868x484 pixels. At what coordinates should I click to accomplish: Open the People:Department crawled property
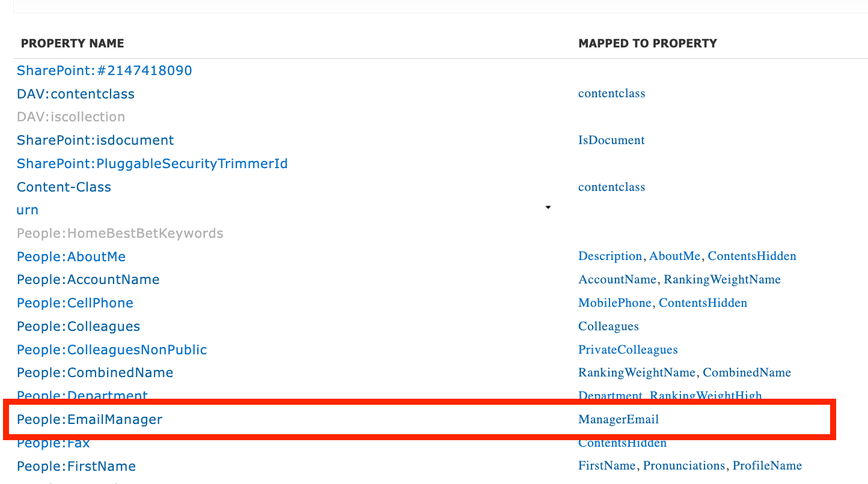tap(82, 396)
